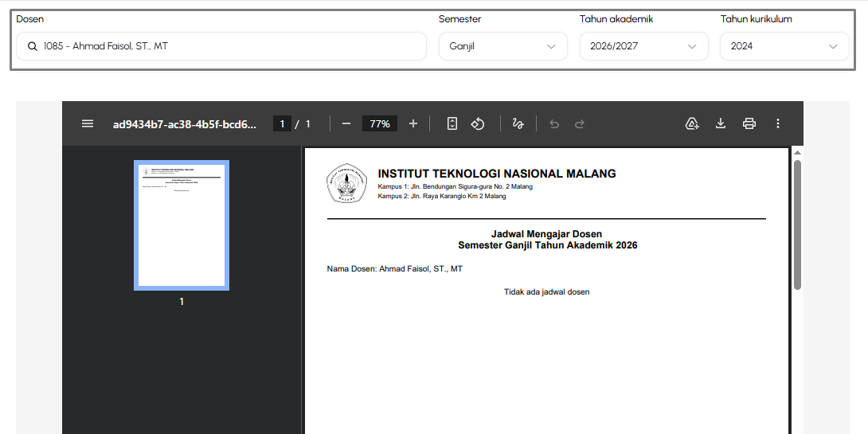
Task: Click 'Kampus 2: Jln. Raya Karanglo' line
Action: pos(442,196)
